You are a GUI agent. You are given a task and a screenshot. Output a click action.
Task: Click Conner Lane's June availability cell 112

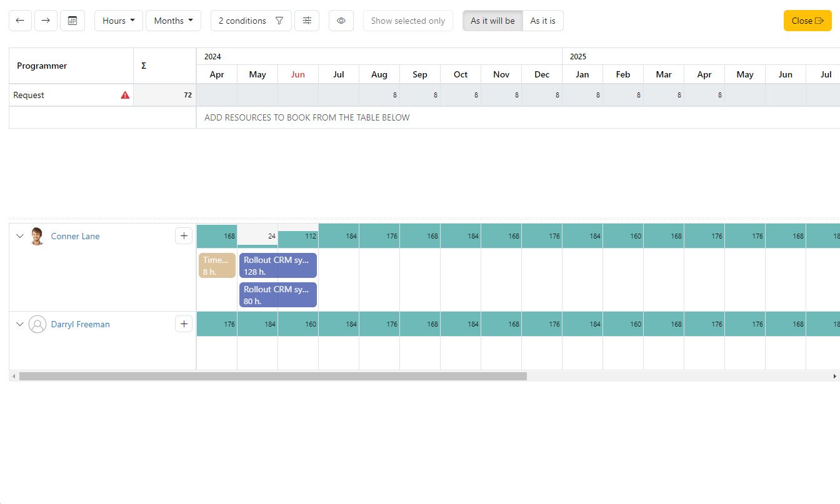pyautogui.click(x=298, y=236)
